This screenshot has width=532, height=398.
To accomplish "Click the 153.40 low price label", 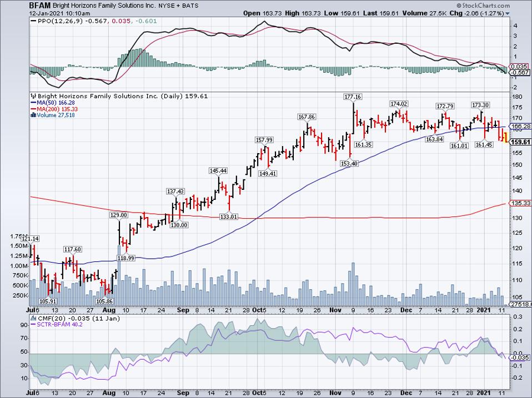I will [349, 163].
